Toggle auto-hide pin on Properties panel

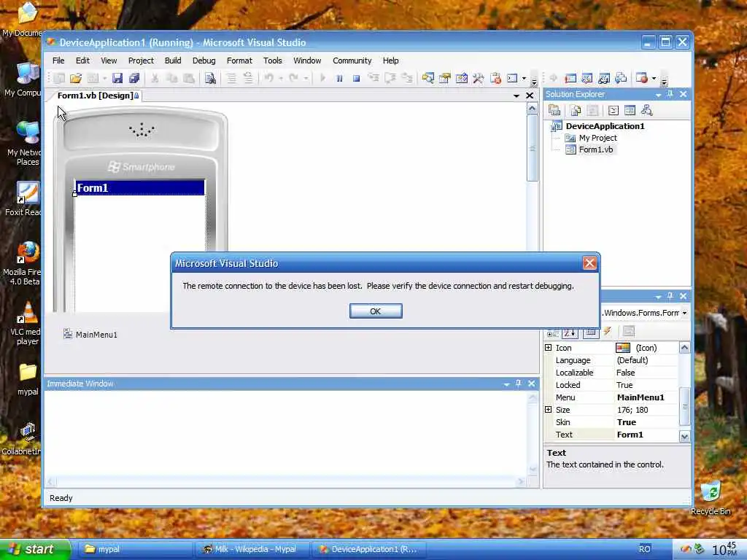[670, 296]
